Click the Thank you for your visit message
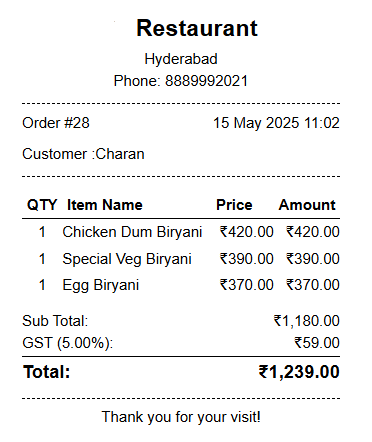Screen dimensions: 372x442 [181, 417]
